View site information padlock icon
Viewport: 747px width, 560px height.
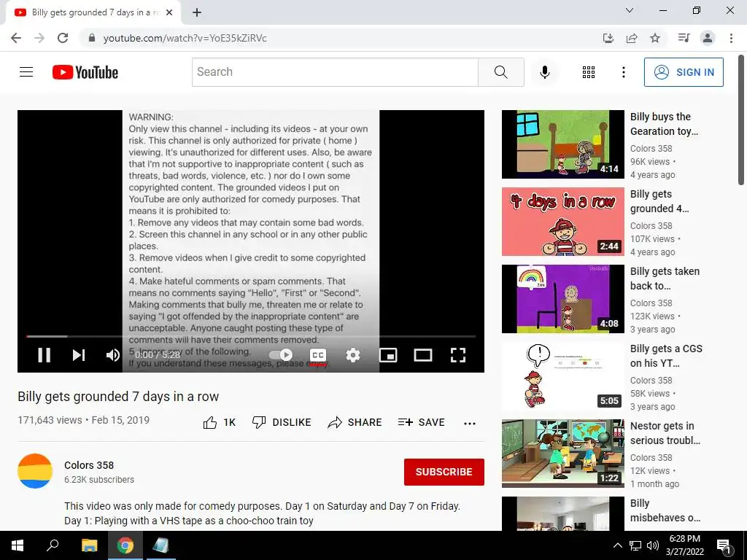coord(92,38)
